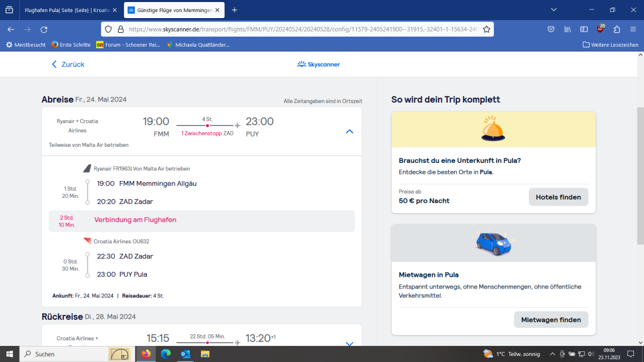Expand the Rückreise flight details chevron
Viewport: 644px width, 362px height.
point(350,344)
